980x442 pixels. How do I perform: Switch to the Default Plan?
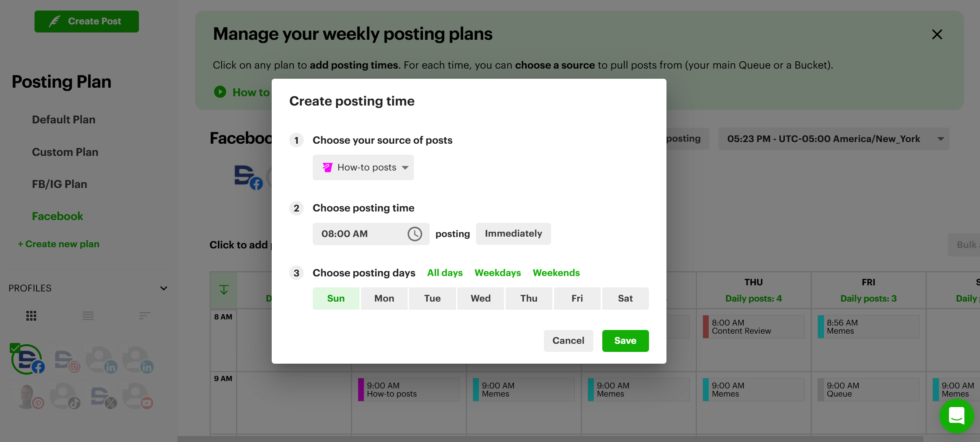(x=63, y=119)
